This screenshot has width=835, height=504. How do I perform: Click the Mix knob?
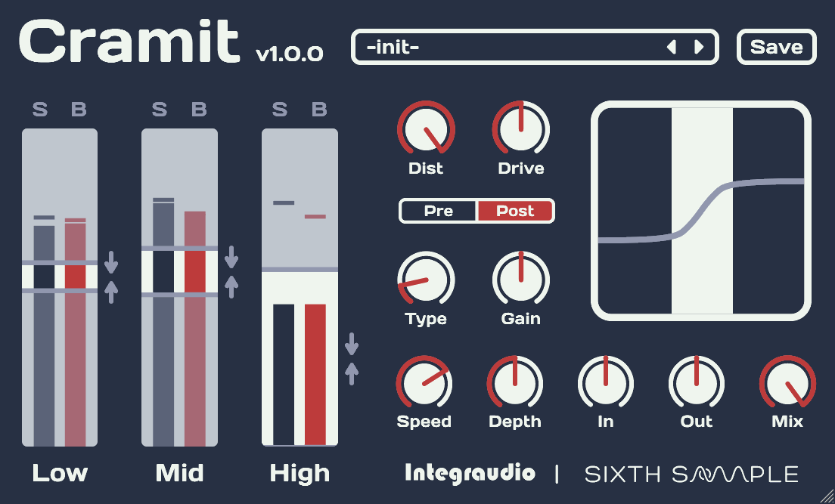pyautogui.click(x=787, y=384)
